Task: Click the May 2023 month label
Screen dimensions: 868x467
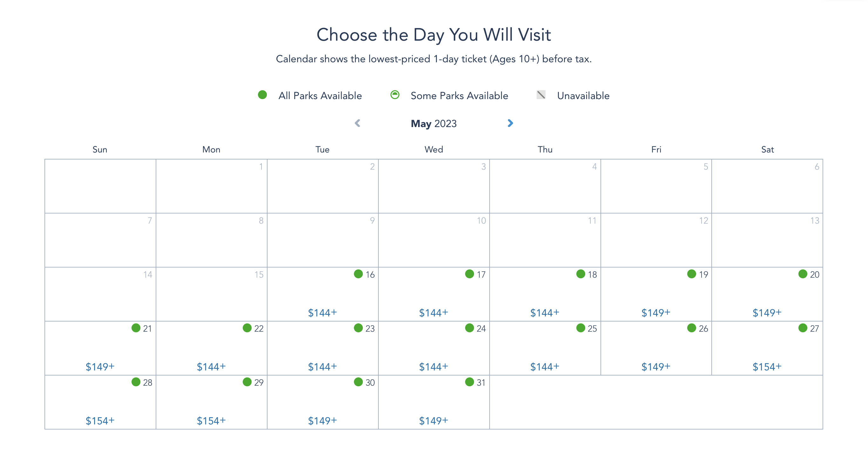Action: coord(434,124)
